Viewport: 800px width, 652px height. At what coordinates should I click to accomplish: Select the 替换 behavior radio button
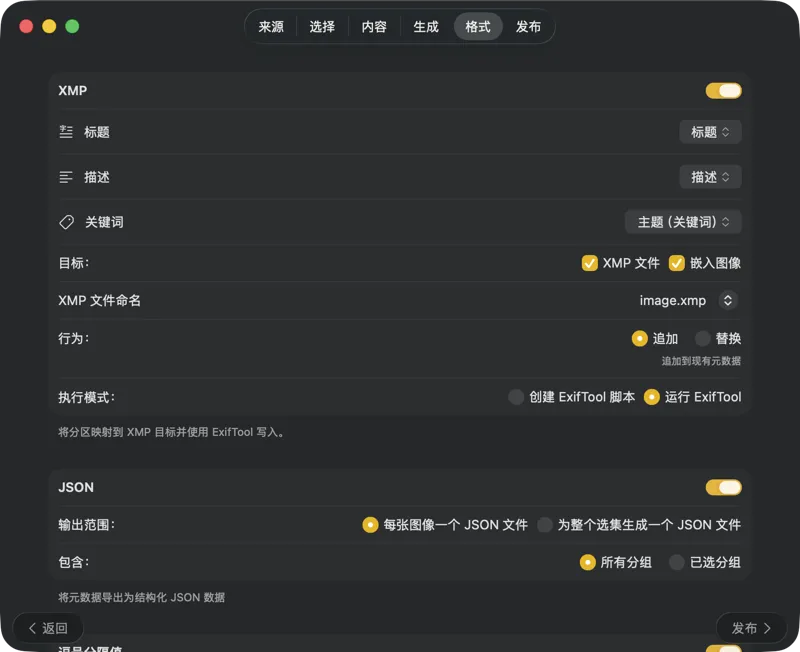702,338
